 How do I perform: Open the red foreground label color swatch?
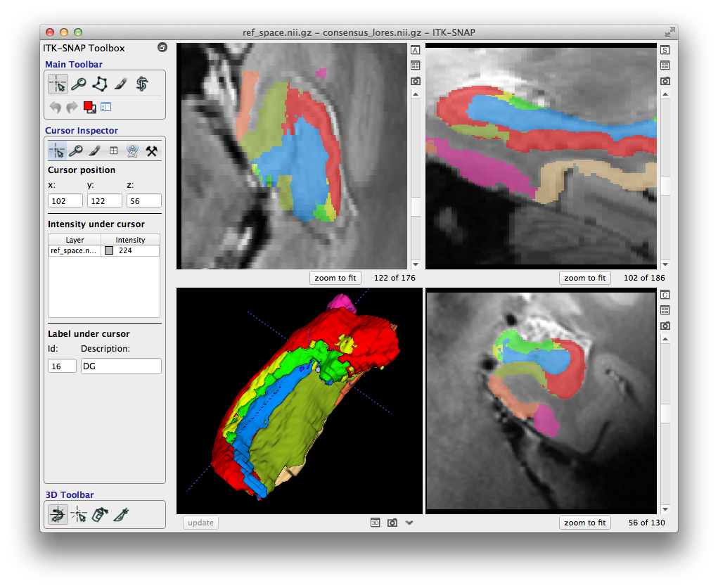89,107
